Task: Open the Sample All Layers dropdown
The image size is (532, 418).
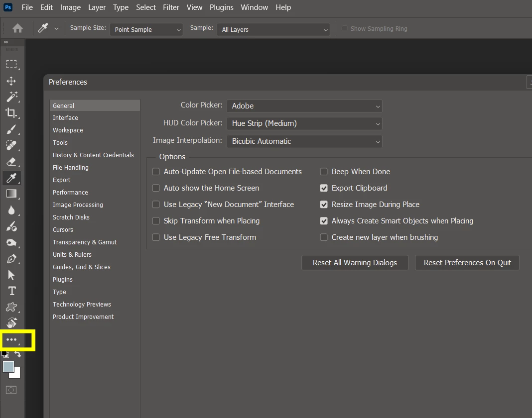Action: 273,29
